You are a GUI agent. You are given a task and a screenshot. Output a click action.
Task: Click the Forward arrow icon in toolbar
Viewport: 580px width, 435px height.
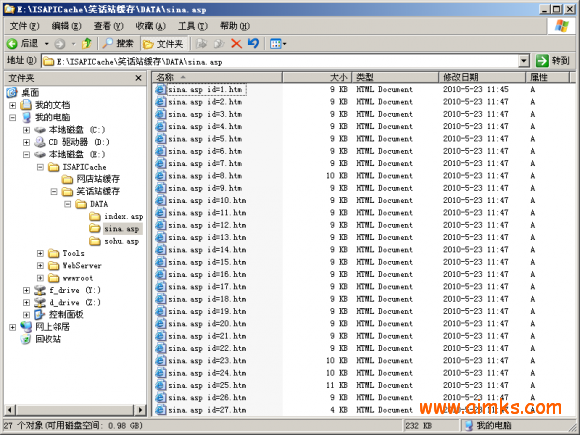pos(59,44)
